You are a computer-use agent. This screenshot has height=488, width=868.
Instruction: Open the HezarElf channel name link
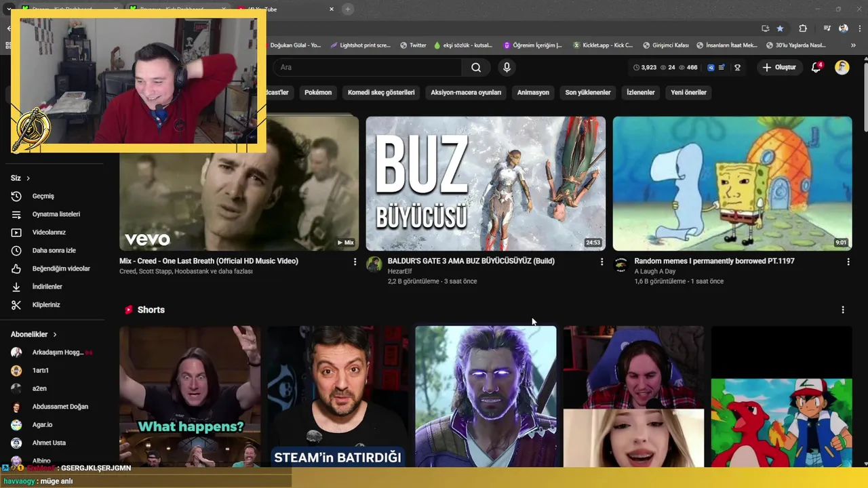tap(399, 272)
